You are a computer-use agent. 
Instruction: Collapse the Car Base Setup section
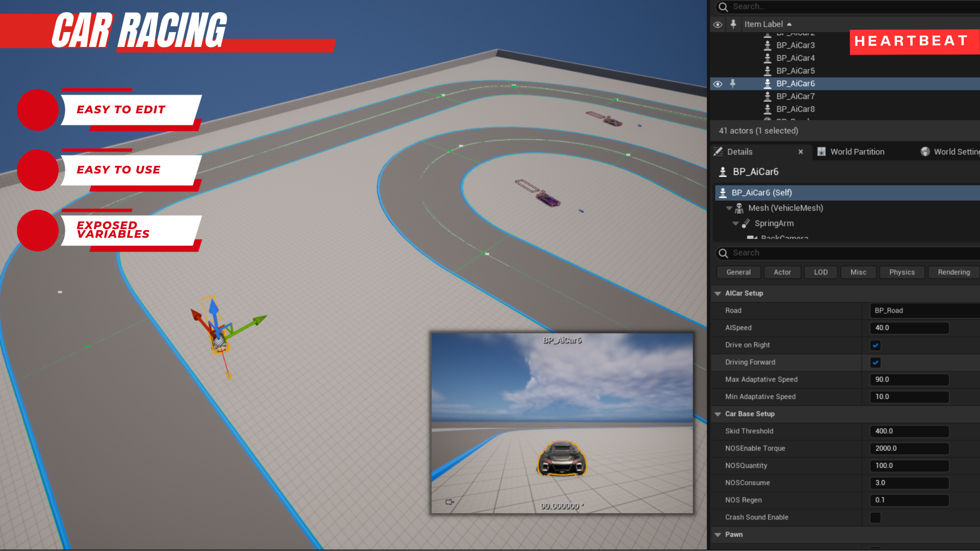tap(718, 414)
